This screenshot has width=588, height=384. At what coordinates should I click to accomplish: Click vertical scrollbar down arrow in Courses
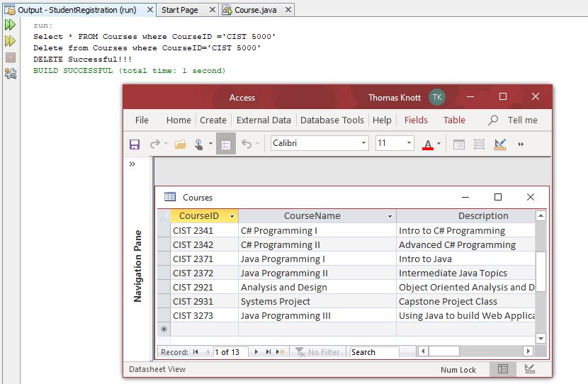pyautogui.click(x=541, y=338)
